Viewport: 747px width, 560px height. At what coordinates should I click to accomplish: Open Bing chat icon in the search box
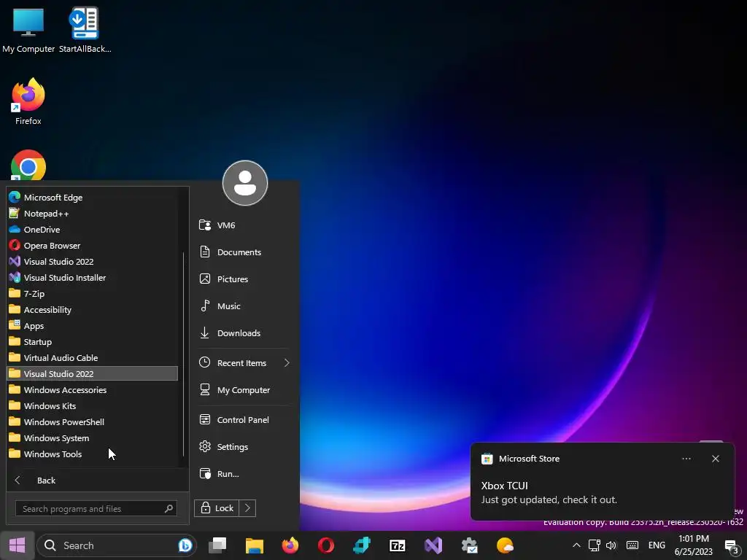point(185,545)
